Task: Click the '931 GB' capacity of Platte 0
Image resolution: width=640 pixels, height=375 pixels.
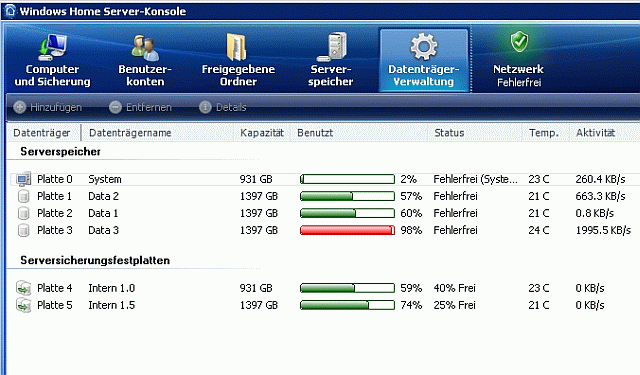Action: [x=256, y=179]
